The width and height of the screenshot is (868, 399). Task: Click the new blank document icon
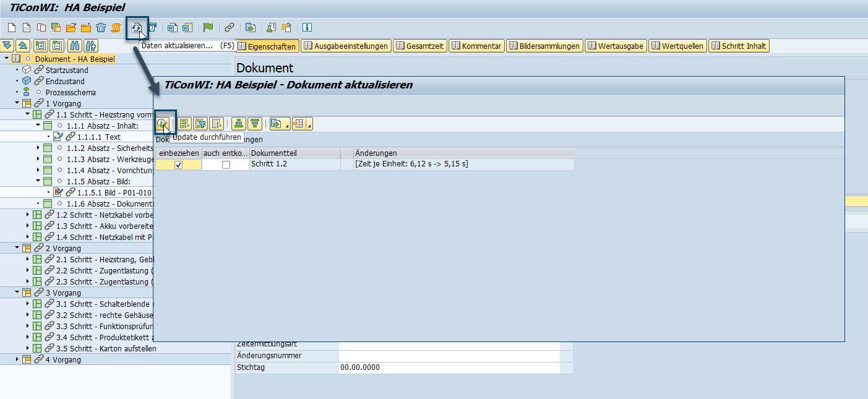pyautogui.click(x=11, y=28)
